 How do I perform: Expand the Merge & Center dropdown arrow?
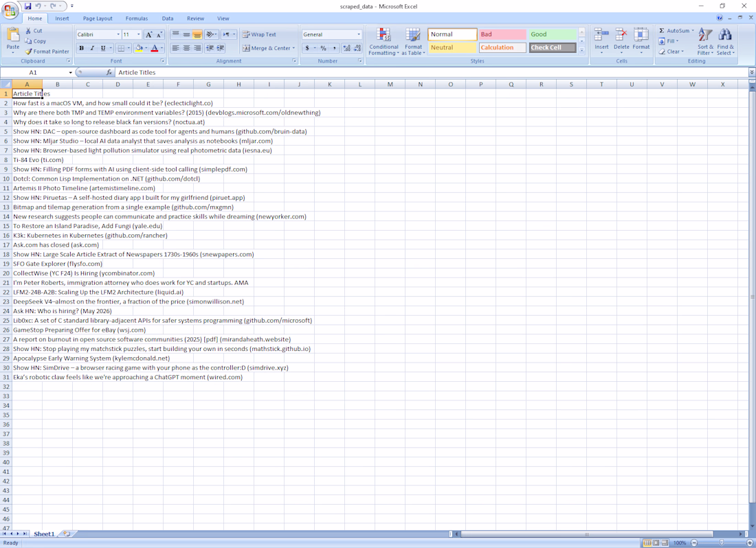293,48
